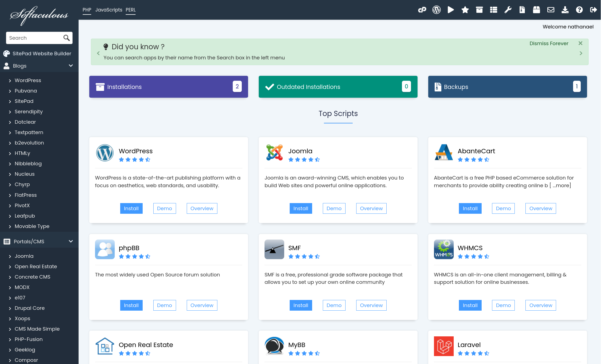
Task: Click the download import icon in top bar
Action: 565,10
